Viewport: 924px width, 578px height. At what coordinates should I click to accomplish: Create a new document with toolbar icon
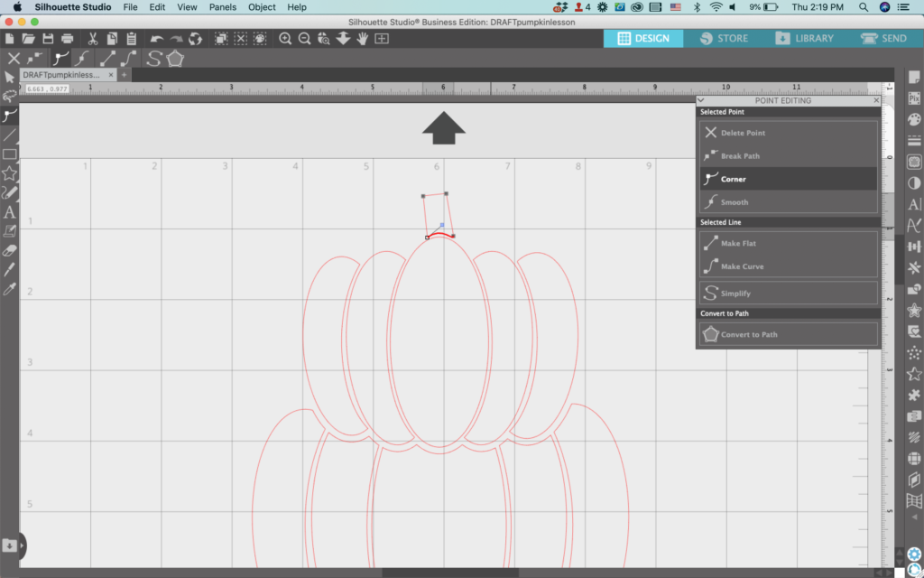pyautogui.click(x=9, y=39)
